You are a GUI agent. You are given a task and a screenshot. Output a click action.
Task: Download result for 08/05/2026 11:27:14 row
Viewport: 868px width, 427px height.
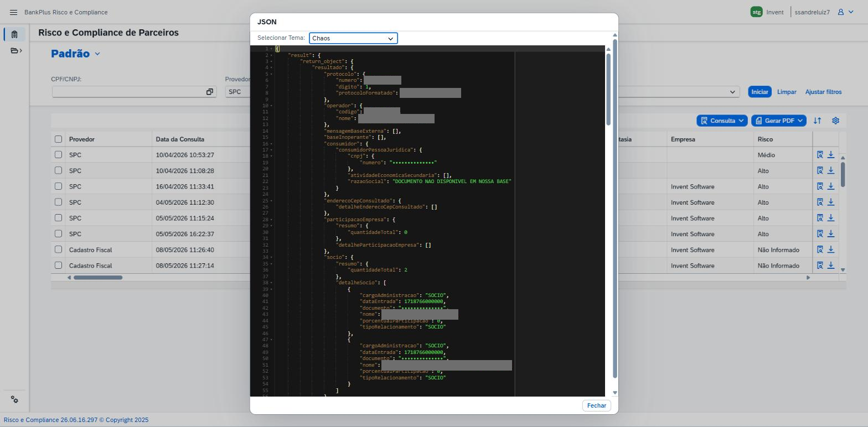pyautogui.click(x=831, y=265)
